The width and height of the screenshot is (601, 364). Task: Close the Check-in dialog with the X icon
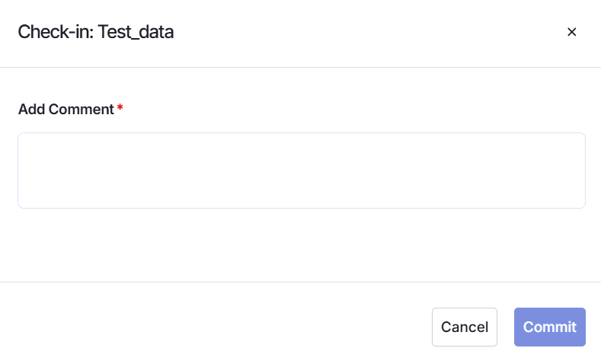[x=571, y=32]
